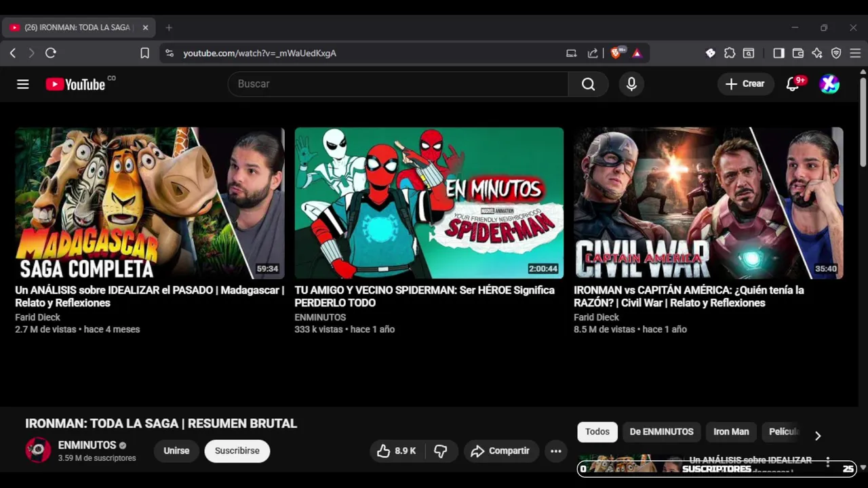Image resolution: width=868 pixels, height=488 pixels.
Task: Open Farid Deck channel under Civil War video
Action: (x=597, y=317)
